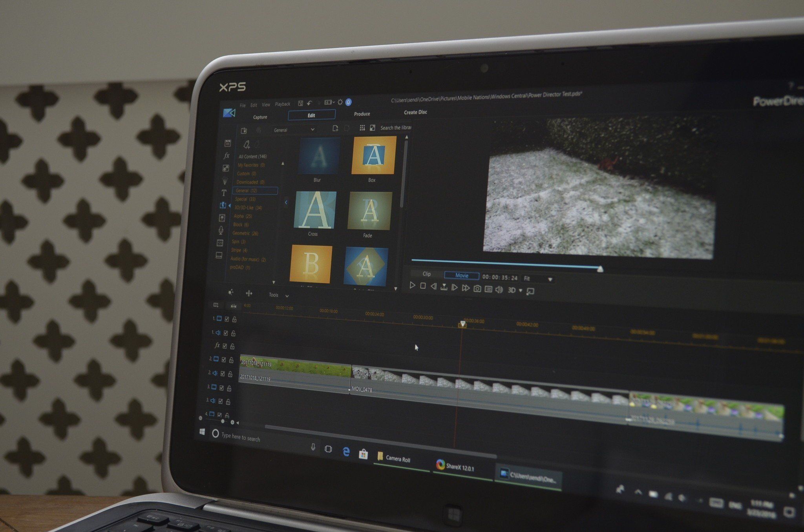Stop the preview playback
The width and height of the screenshot is (804, 532).
tap(423, 286)
